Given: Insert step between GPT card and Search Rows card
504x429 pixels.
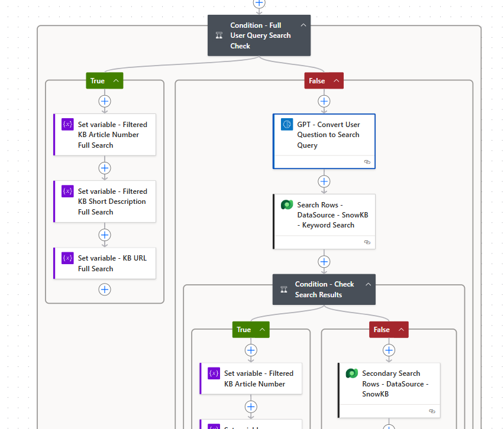Looking at the screenshot, I should 324,181.
